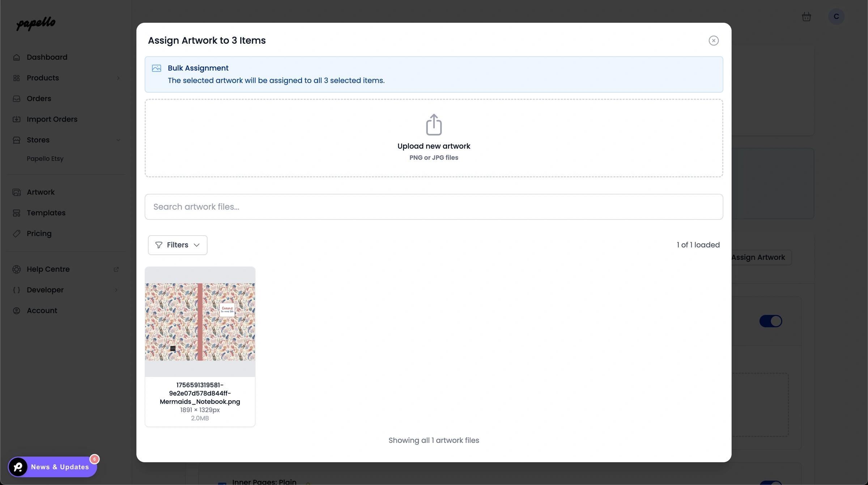Open News & Updates
Image resolution: width=868 pixels, height=485 pixels.
[x=52, y=467]
